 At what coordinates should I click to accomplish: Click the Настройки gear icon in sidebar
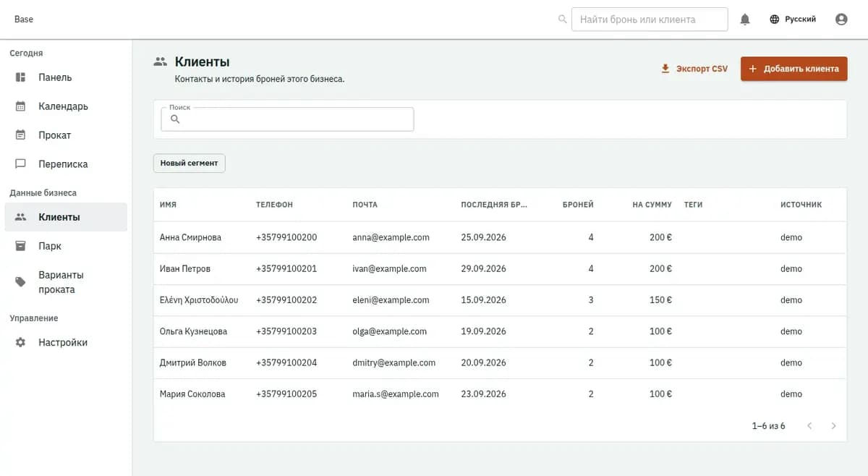(21, 342)
